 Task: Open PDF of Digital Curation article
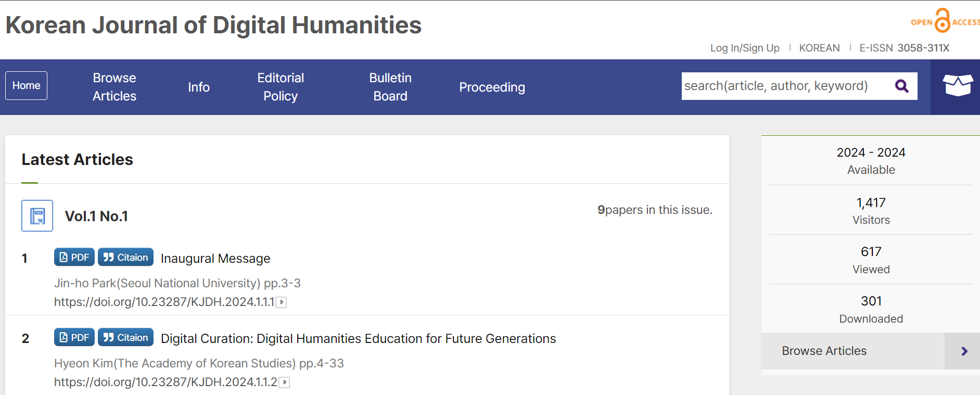74,337
